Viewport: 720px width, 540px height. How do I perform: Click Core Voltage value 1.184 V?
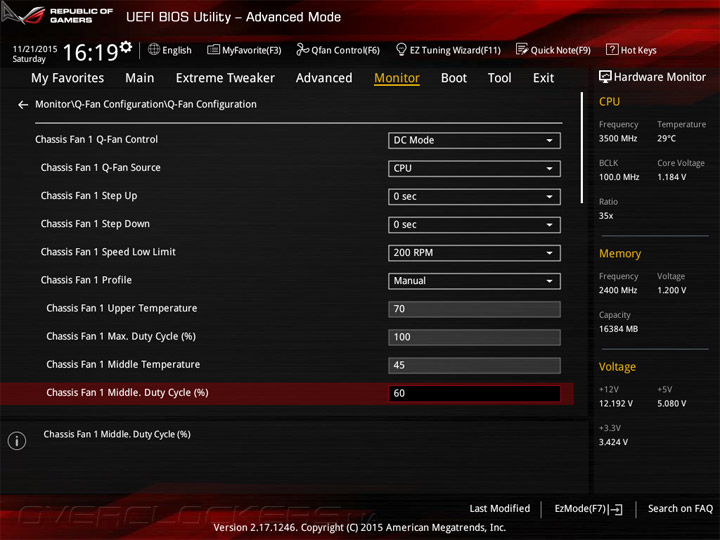pyautogui.click(x=672, y=177)
